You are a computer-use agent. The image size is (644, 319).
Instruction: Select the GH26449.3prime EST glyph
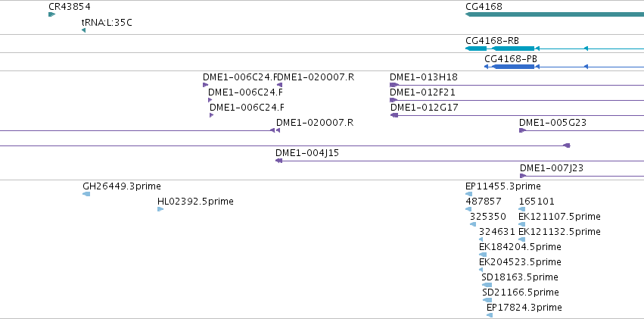86,194
